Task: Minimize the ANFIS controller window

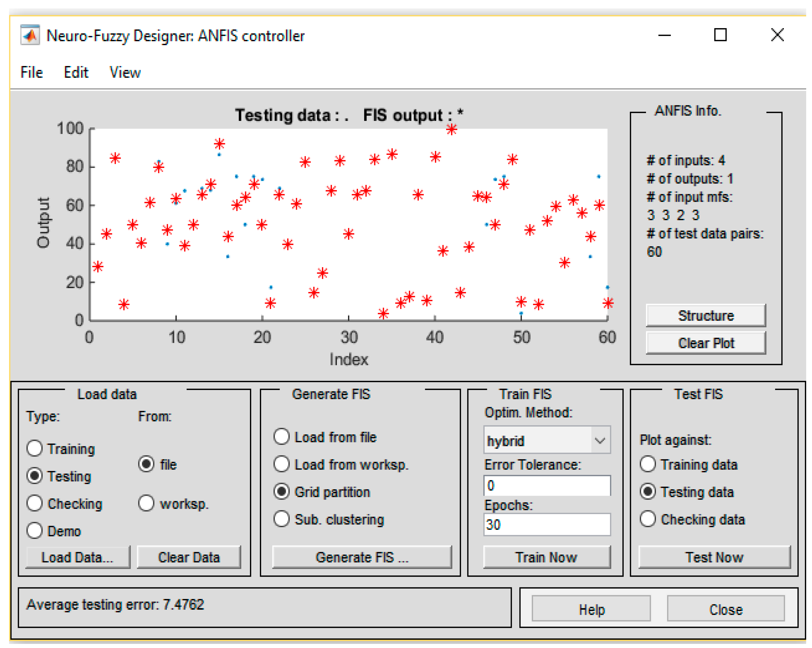Action: click(x=664, y=35)
